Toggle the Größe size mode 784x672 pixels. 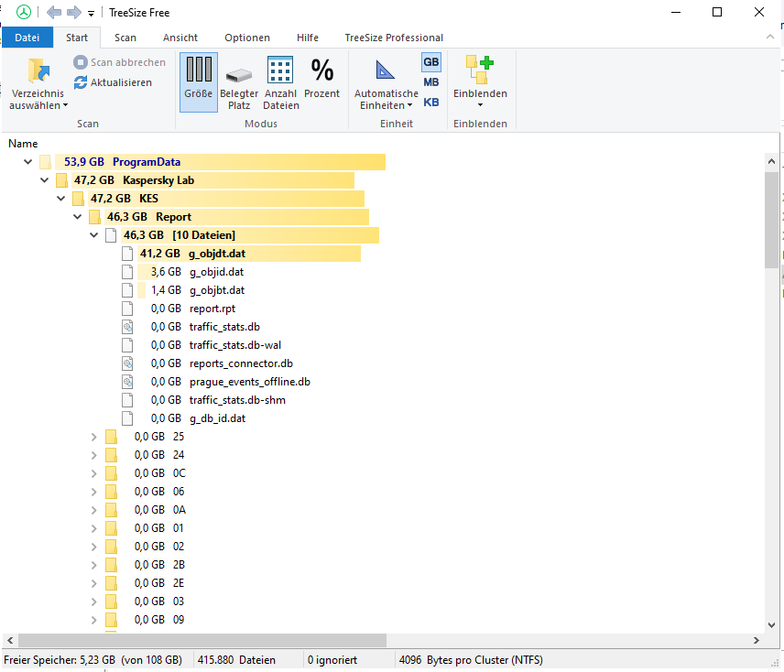tap(199, 71)
